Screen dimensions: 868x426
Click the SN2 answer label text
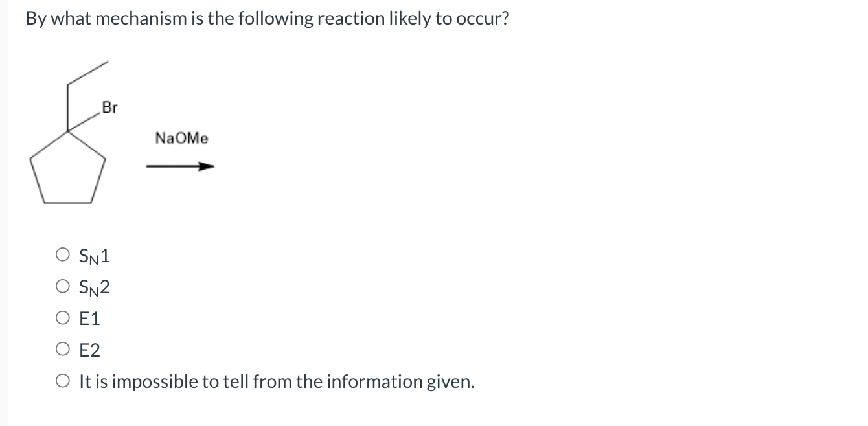[x=93, y=287]
